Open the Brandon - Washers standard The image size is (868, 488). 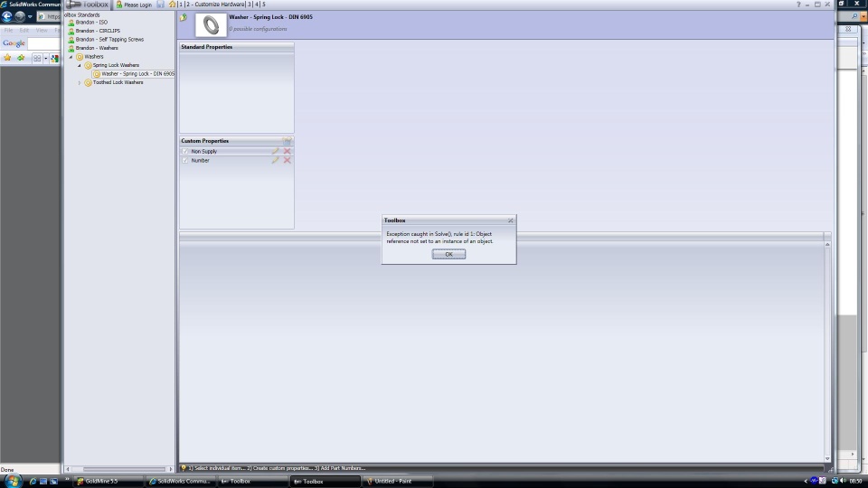point(97,48)
